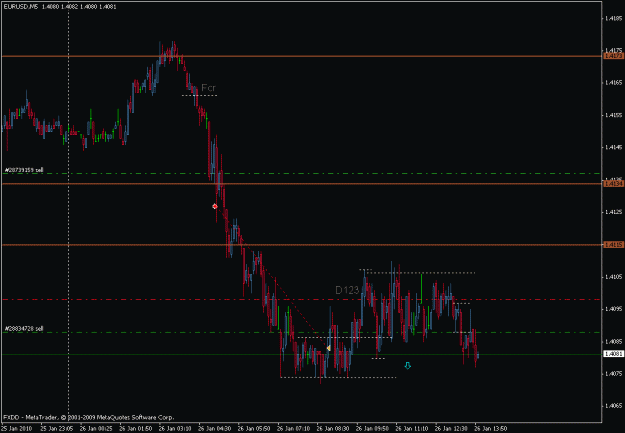Viewport: 625px width, 433px height.
Task: Click the 1.4145 price scale label
Action: pyautogui.click(x=614, y=147)
